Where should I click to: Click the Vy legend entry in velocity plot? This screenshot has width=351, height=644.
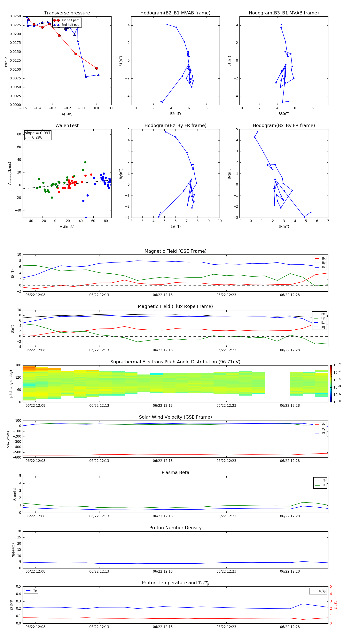[320, 429]
